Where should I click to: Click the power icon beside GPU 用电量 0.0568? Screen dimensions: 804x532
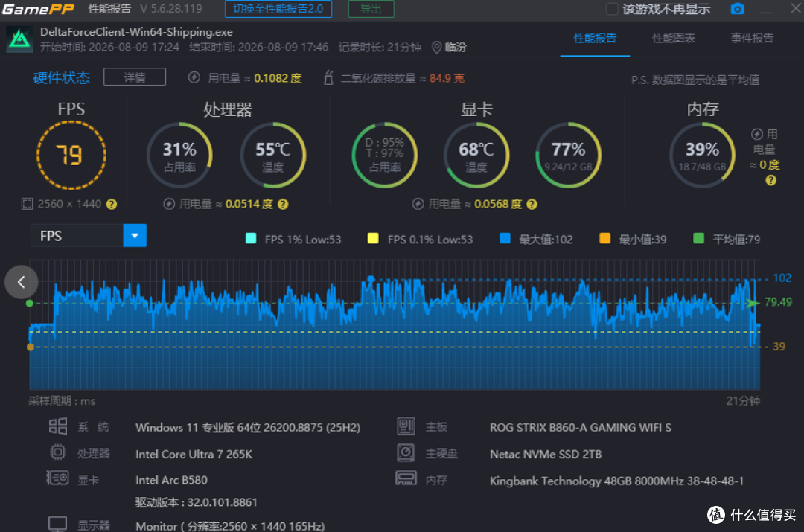click(418, 204)
